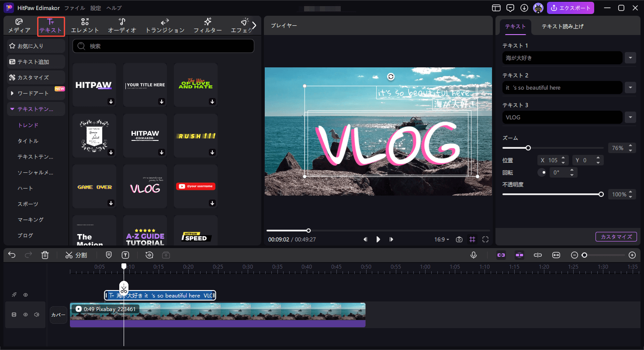Download the @your username template
This screenshot has height=350, width=644.
212,203
